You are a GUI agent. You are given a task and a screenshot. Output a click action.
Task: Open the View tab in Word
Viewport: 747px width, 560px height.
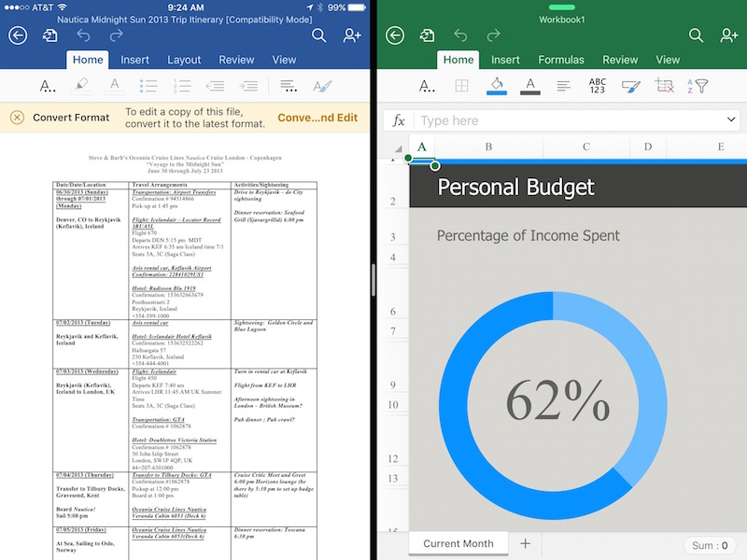pyautogui.click(x=284, y=60)
